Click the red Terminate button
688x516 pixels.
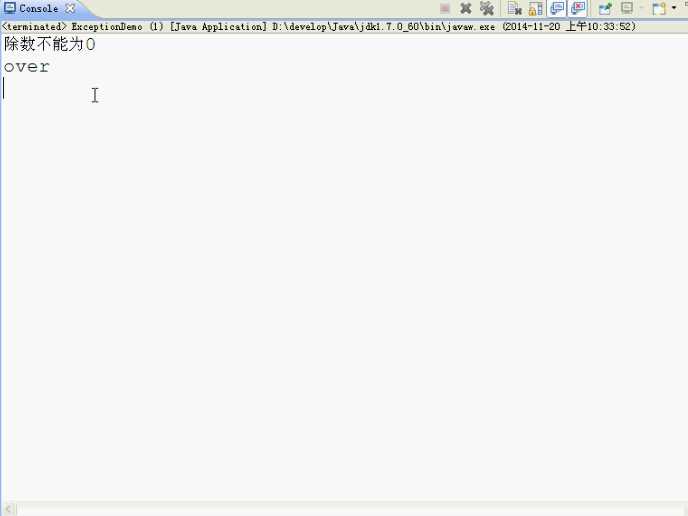tap(444, 8)
